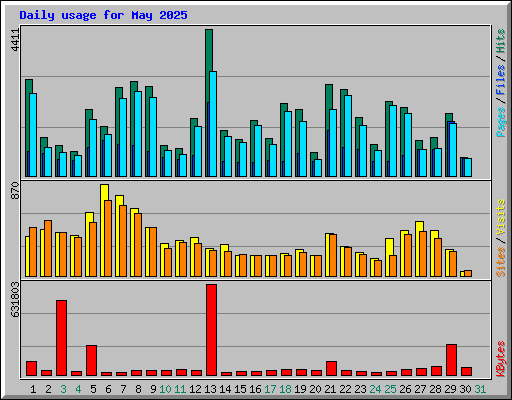Click day label 9 on the x-axis
The height and width of the screenshot is (400, 512).
pos(153,389)
